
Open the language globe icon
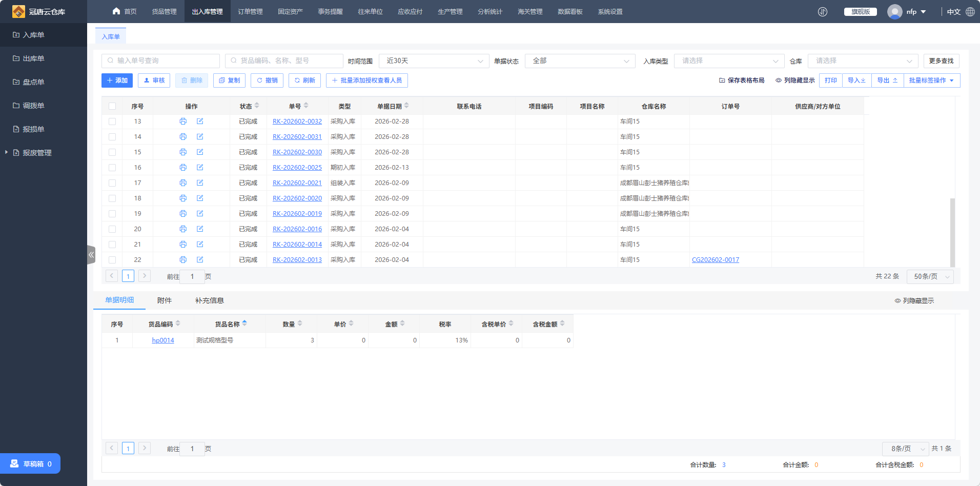970,12
